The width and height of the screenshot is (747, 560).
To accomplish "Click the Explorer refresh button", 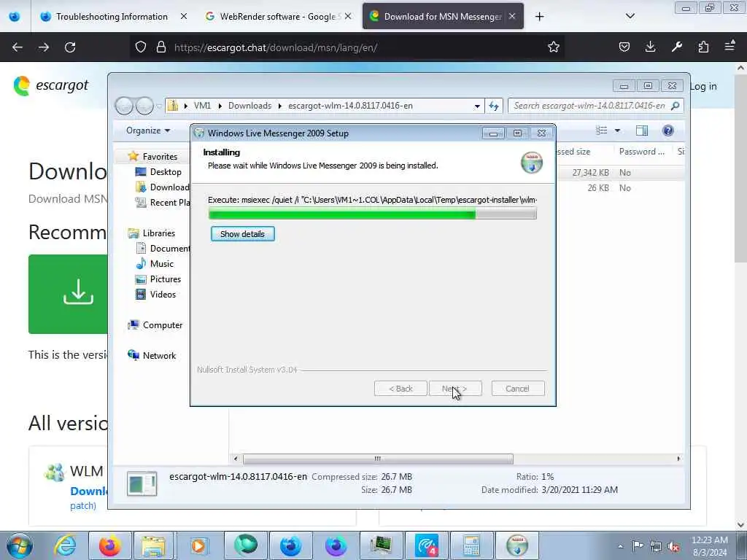I will (494, 106).
